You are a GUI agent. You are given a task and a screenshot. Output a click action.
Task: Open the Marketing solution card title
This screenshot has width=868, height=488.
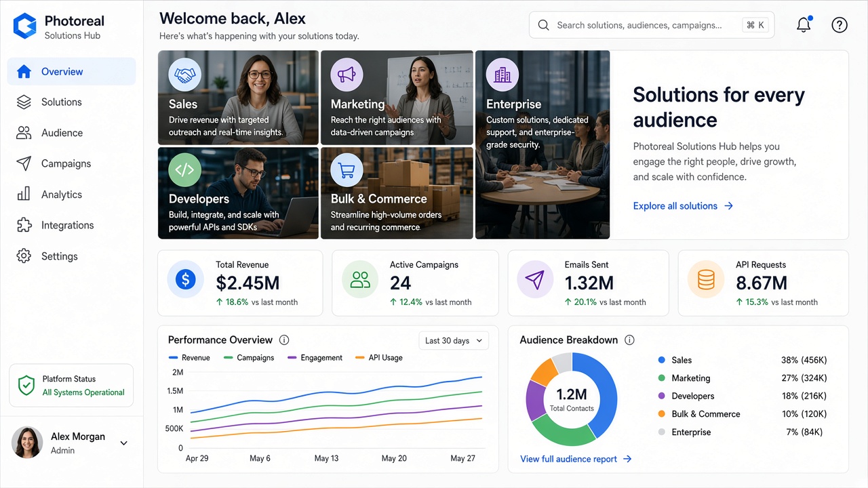click(x=357, y=104)
